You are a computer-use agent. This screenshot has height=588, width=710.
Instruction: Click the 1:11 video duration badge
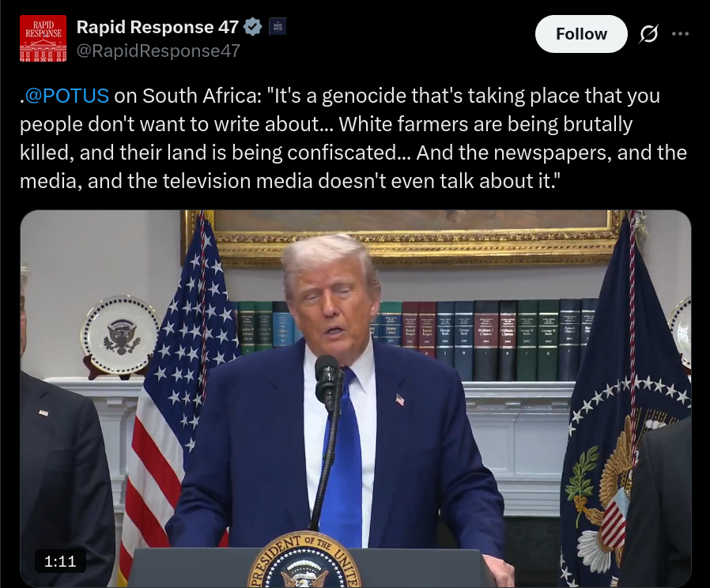point(60,562)
